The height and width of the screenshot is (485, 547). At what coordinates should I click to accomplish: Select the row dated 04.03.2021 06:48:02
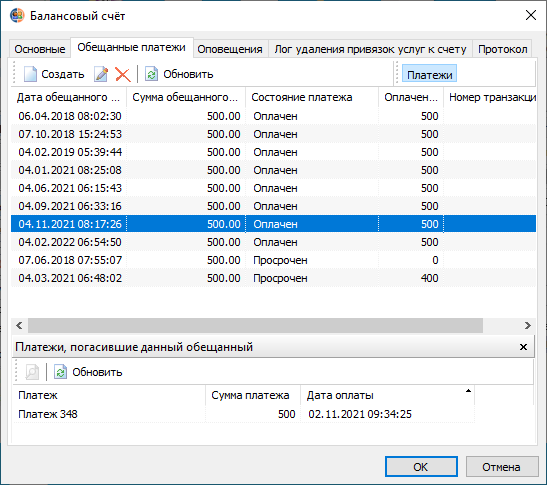(x=274, y=278)
